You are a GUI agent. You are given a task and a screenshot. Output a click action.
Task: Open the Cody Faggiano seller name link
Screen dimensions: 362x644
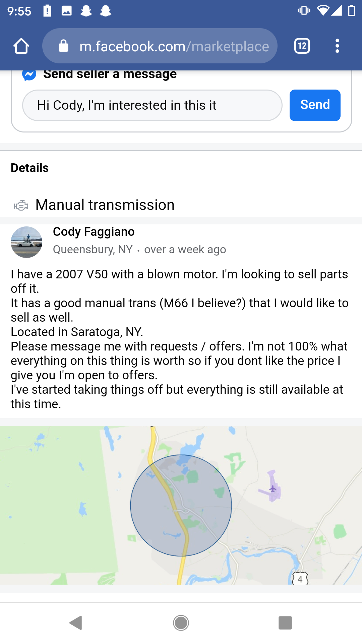[94, 232]
